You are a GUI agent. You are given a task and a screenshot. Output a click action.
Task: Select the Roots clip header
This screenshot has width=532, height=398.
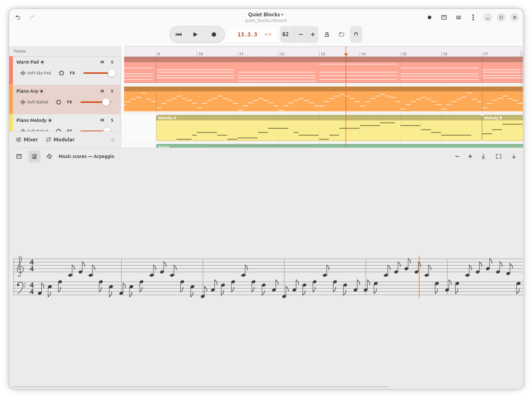coord(340,146)
